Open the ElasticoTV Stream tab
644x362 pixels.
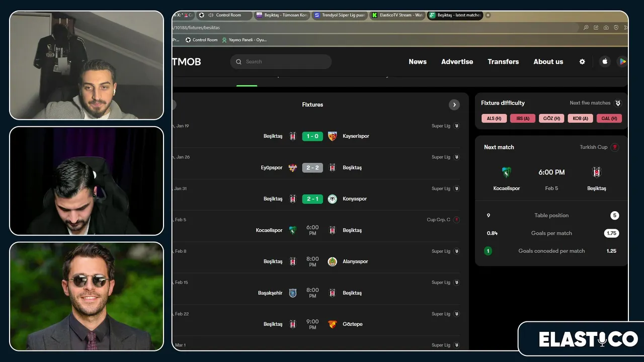click(x=397, y=15)
